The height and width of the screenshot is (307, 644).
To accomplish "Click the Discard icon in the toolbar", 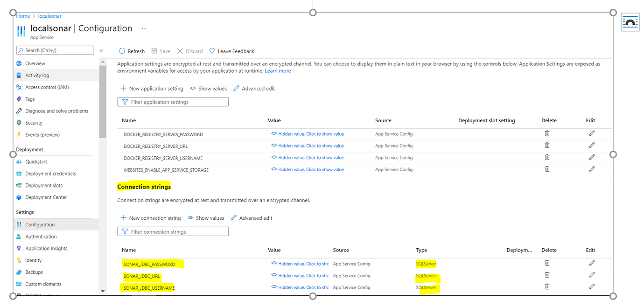I will pos(180,51).
